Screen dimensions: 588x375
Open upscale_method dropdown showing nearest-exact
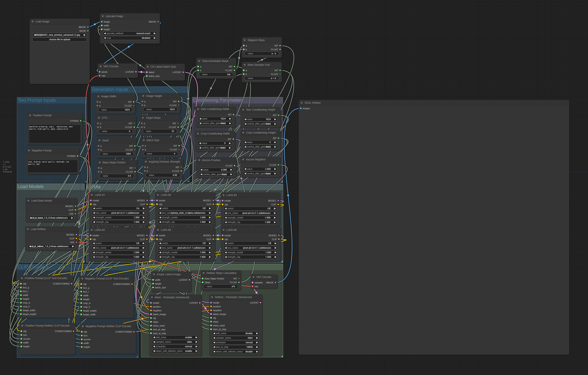click(130, 33)
